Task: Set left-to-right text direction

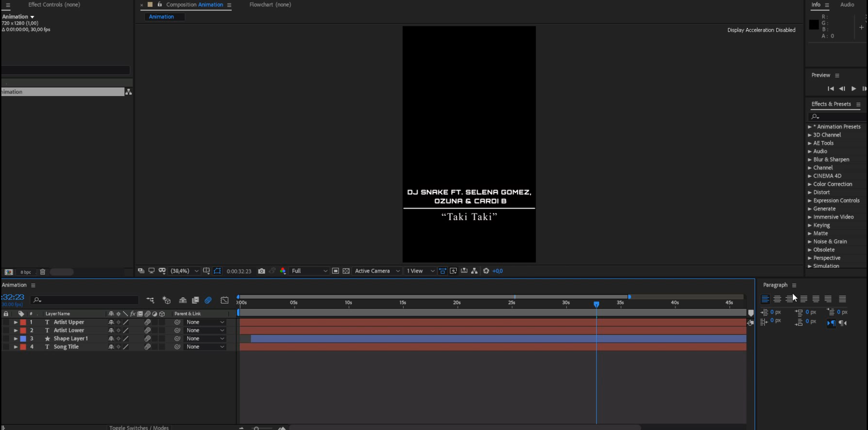Action: pyautogui.click(x=831, y=323)
